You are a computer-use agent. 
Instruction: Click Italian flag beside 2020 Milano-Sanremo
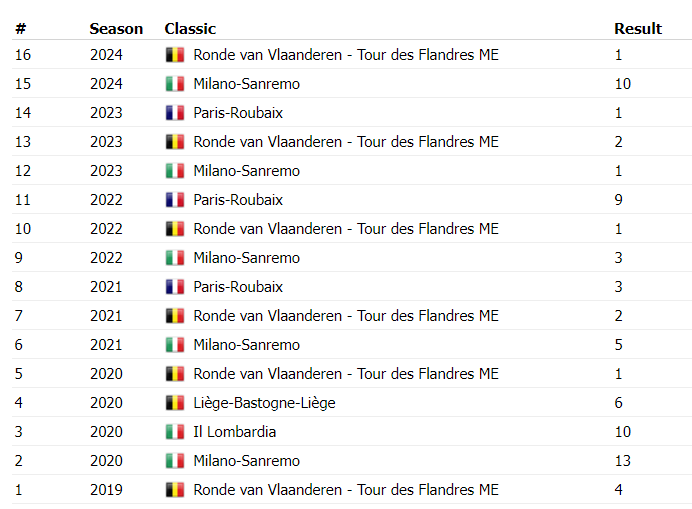174,461
